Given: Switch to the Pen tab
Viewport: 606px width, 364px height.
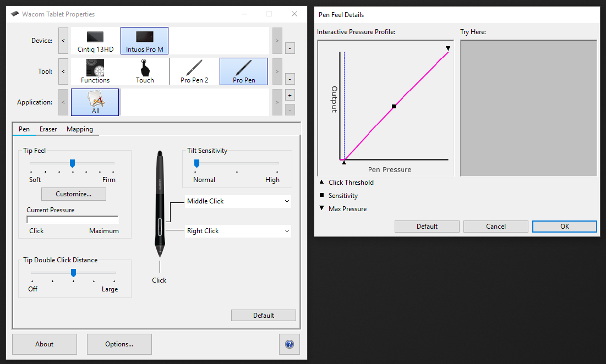Looking at the screenshot, I should click(x=24, y=129).
